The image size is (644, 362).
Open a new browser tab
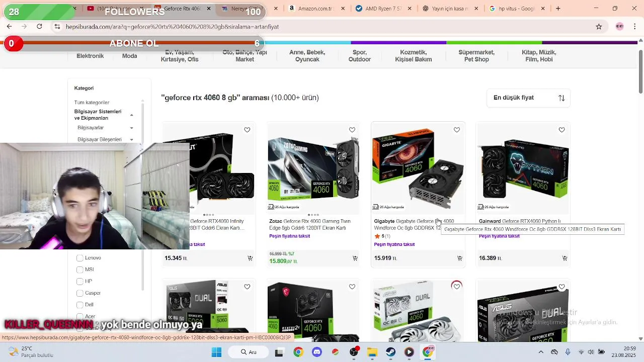[x=558, y=9]
